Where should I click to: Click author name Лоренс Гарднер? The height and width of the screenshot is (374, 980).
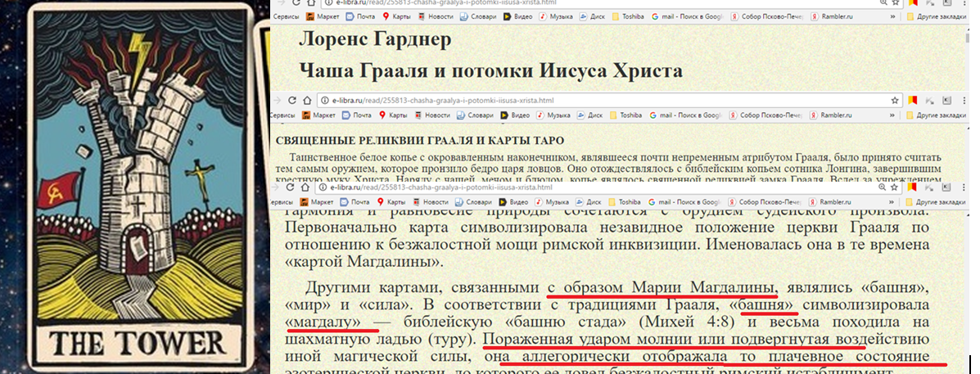click(374, 41)
